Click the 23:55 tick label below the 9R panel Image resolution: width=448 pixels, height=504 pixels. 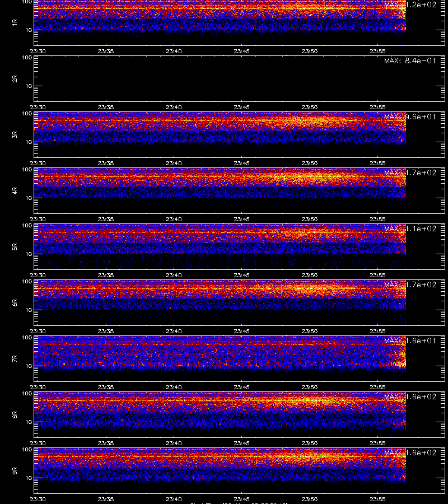377,499
